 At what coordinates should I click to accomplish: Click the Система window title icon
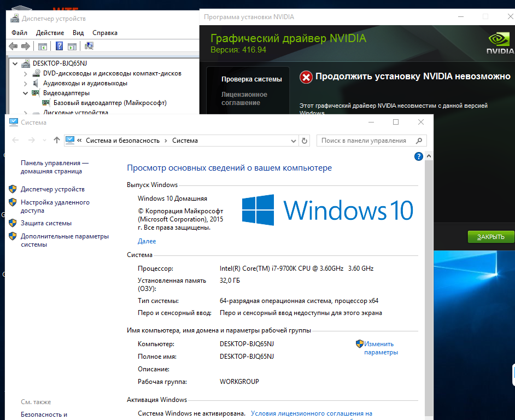click(x=14, y=122)
